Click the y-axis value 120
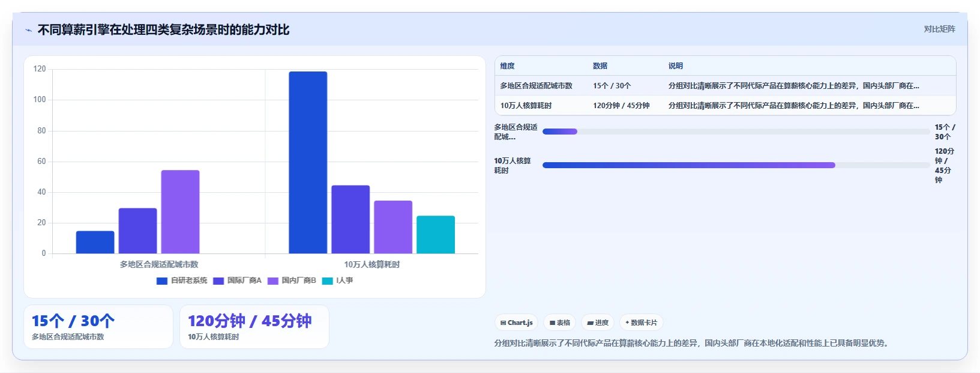The image size is (980, 373). (40, 69)
